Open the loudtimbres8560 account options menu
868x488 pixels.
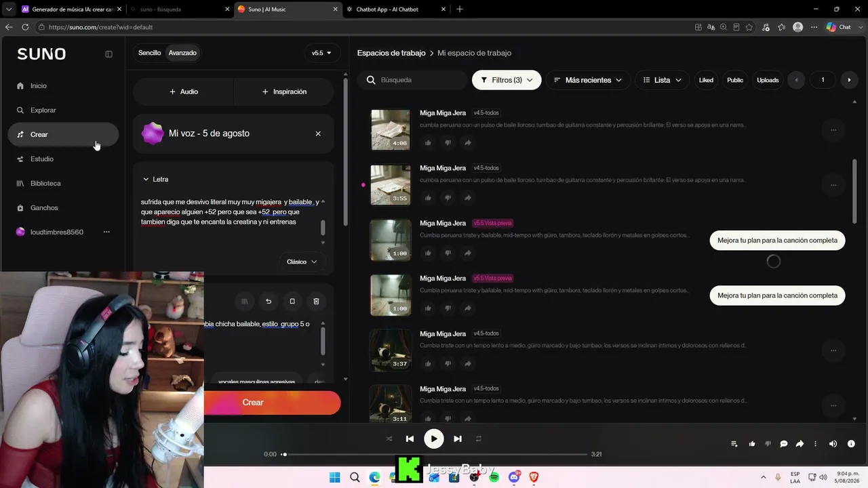tap(106, 232)
